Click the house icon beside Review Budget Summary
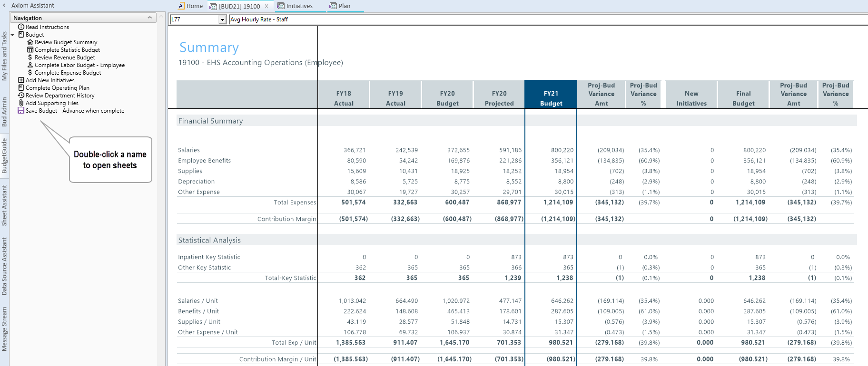The image size is (868, 366). coord(30,42)
